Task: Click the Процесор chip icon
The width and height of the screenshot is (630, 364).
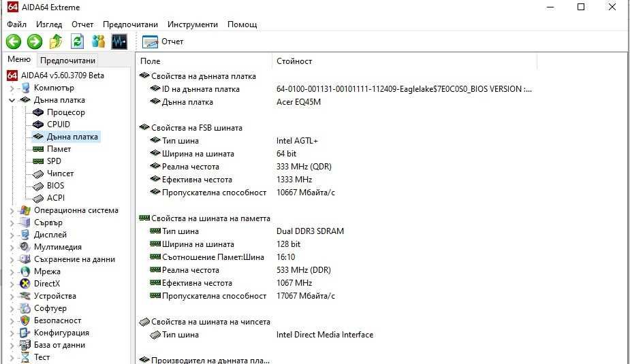Action: point(38,112)
